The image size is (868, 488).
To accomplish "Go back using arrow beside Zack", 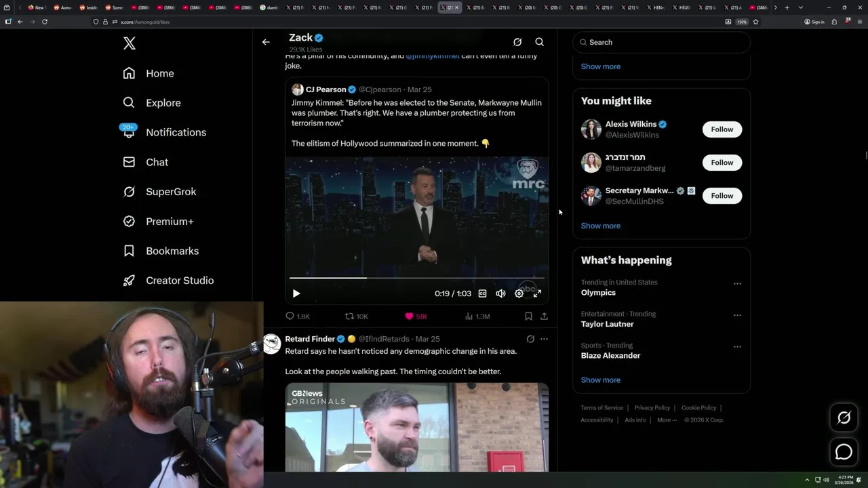I will click(x=266, y=42).
